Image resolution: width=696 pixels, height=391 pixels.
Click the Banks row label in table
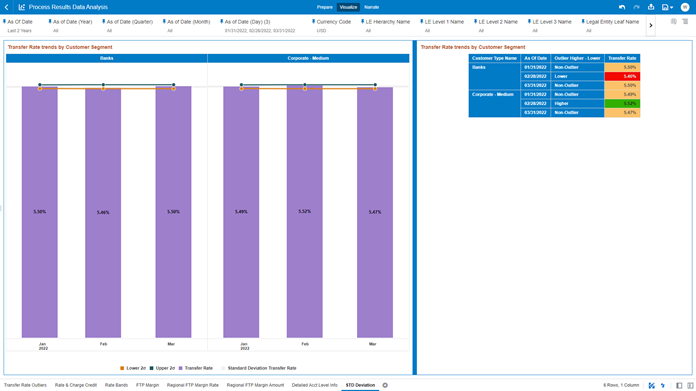point(494,76)
